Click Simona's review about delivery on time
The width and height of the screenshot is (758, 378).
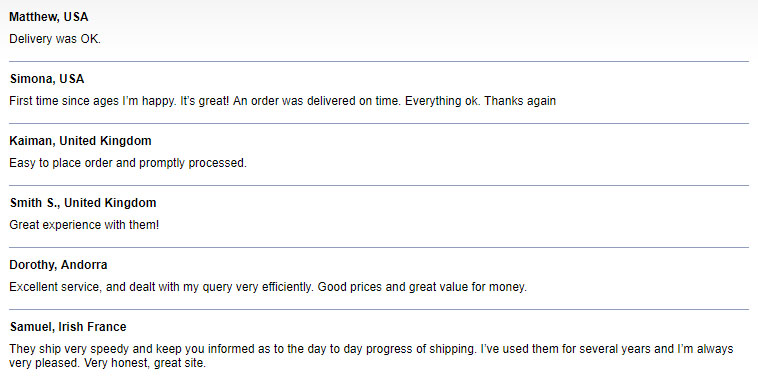tap(282, 101)
